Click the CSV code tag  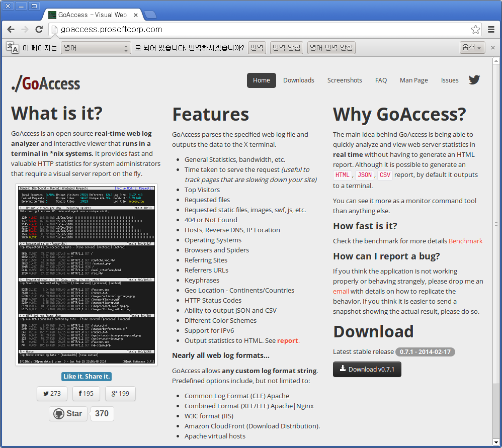click(x=385, y=174)
